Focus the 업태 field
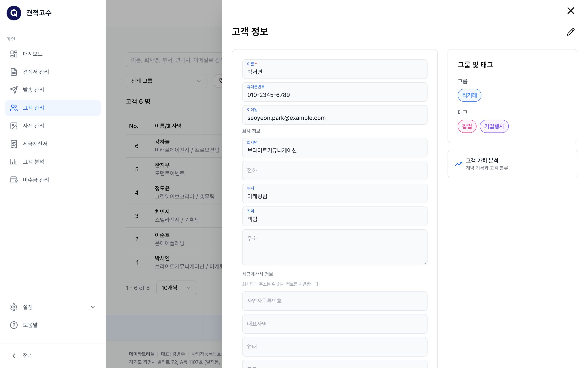Image resolution: width=588 pixels, height=368 pixels. (x=335, y=347)
